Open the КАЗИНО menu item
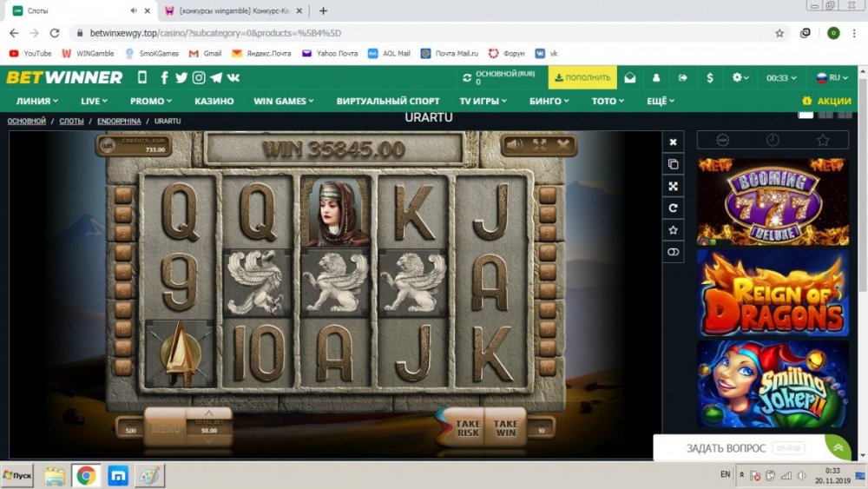 tap(214, 101)
